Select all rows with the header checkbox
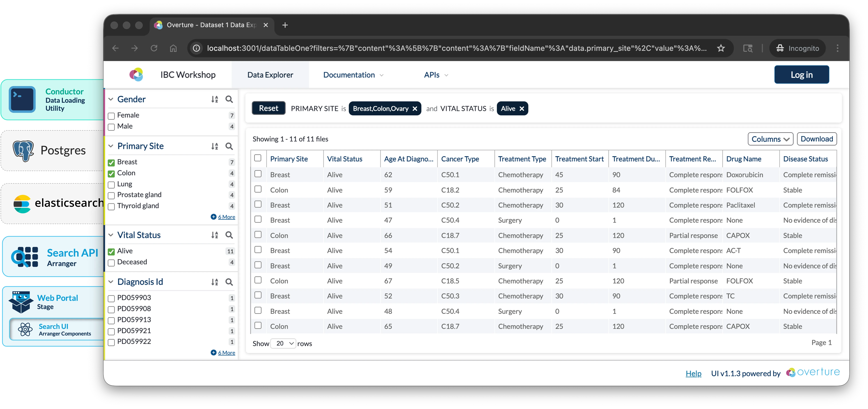The width and height of the screenshot is (868, 409). pyautogui.click(x=258, y=158)
